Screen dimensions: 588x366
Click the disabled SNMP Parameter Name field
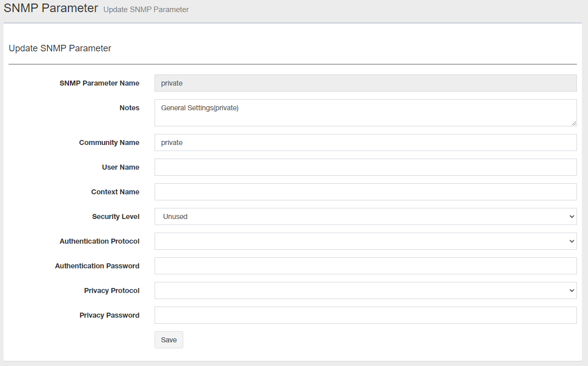coord(365,83)
